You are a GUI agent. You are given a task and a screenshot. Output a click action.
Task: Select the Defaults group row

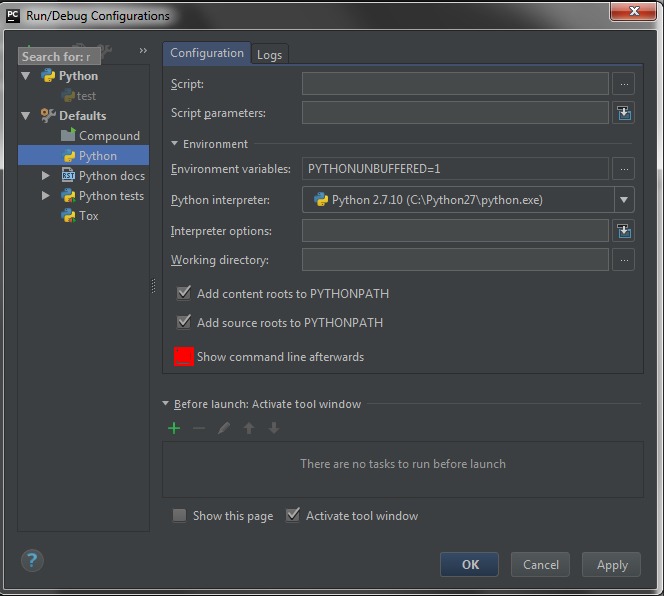(83, 116)
